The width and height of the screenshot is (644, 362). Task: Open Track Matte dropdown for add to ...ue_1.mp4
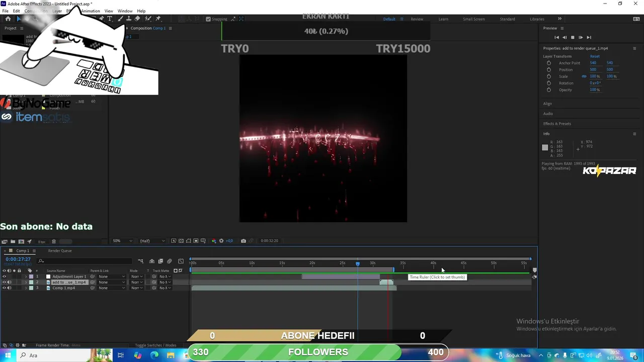166,282
